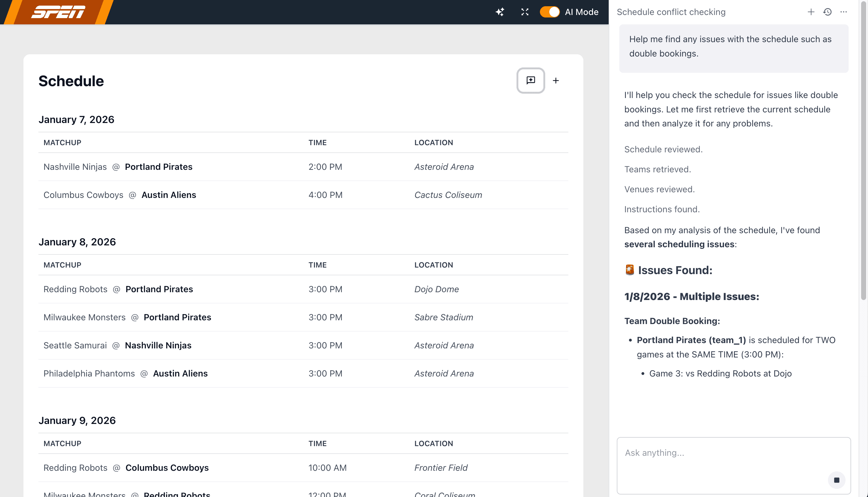Click Seattle Samurai @ Nashville Ninjas game

[117, 346]
